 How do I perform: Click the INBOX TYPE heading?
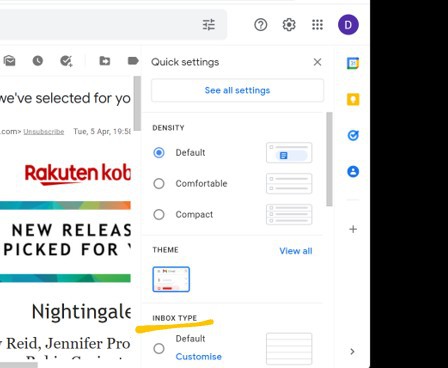tap(175, 318)
